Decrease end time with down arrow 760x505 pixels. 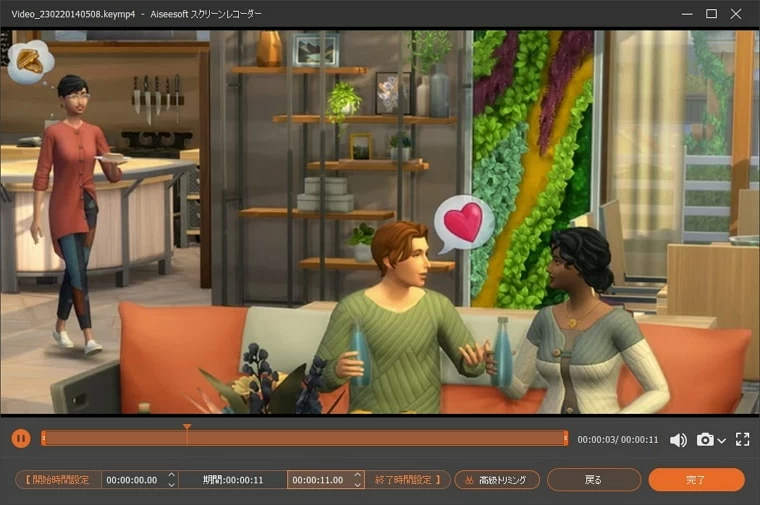pos(357,485)
